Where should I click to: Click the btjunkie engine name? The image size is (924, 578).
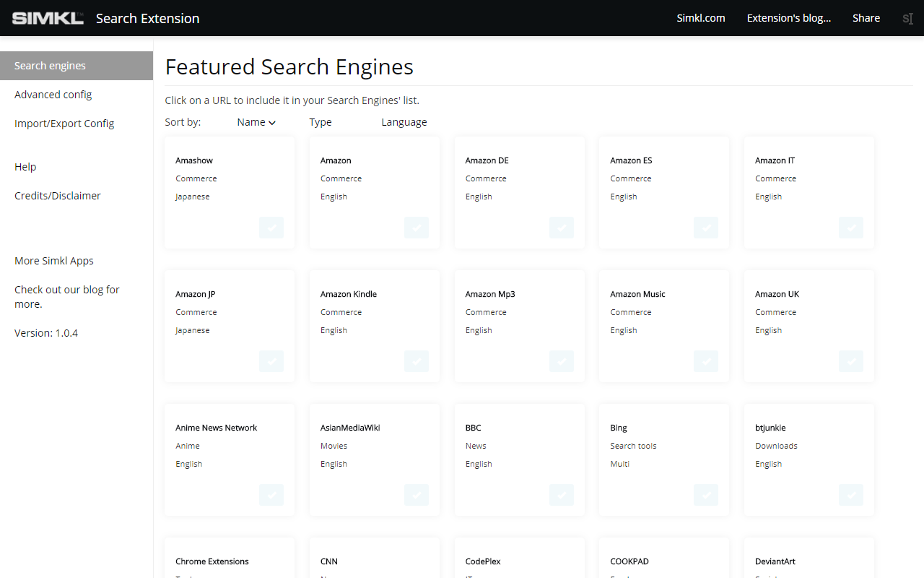(770, 428)
